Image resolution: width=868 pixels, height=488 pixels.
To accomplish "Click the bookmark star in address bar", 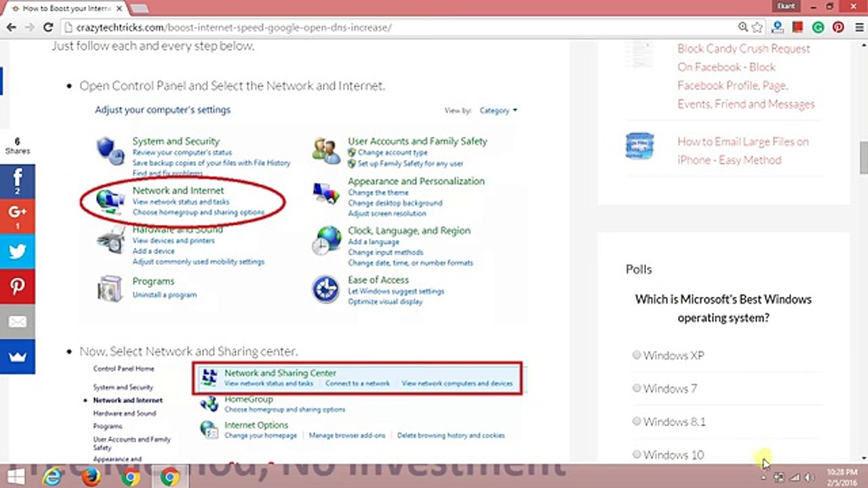I will (x=756, y=27).
